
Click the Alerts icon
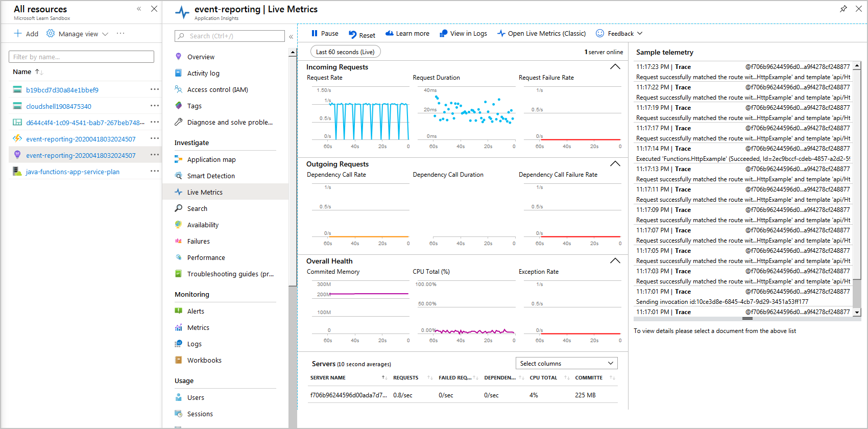pos(178,311)
